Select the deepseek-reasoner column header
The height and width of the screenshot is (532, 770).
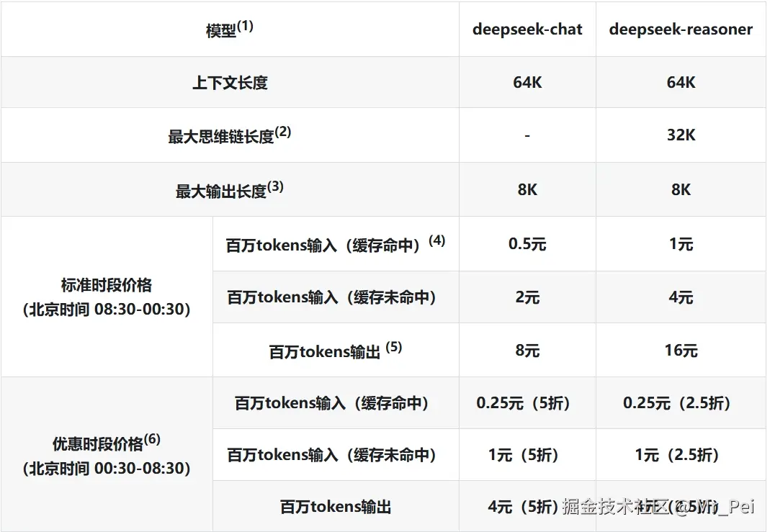click(x=681, y=30)
